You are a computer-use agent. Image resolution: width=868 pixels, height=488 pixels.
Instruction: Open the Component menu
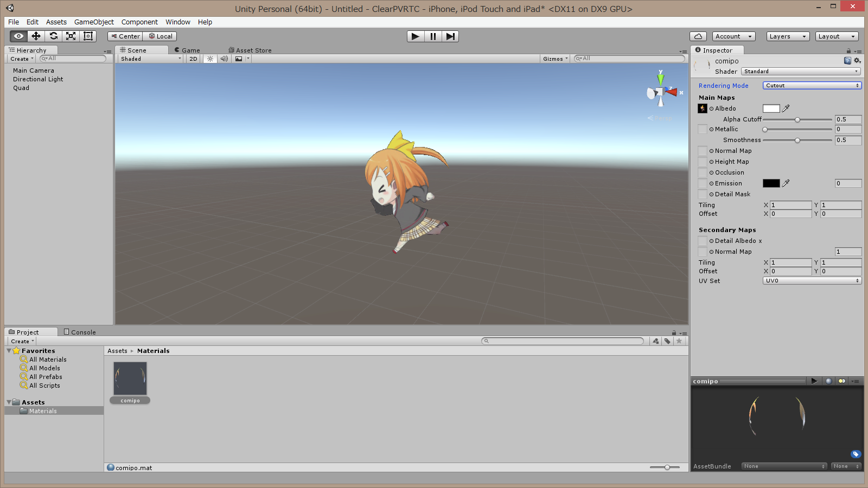pos(139,22)
